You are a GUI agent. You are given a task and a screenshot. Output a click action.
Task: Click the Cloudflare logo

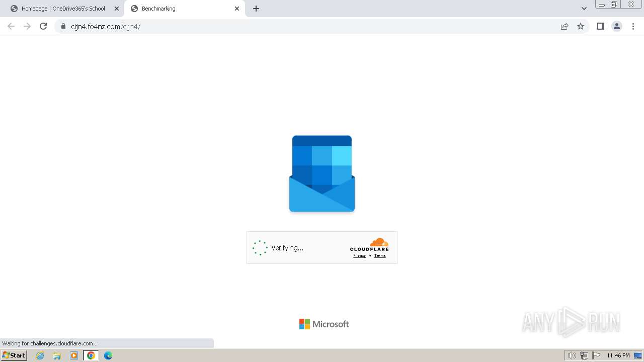coord(369,244)
